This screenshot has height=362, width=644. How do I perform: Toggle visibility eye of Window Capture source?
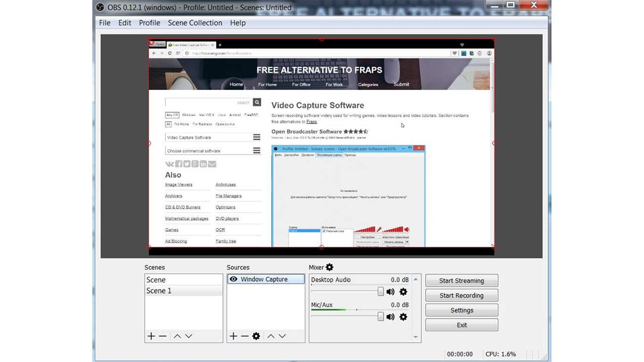[233, 279]
